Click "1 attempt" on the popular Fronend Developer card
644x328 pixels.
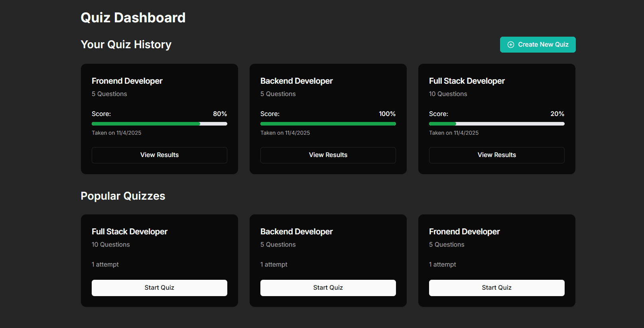(x=443, y=265)
